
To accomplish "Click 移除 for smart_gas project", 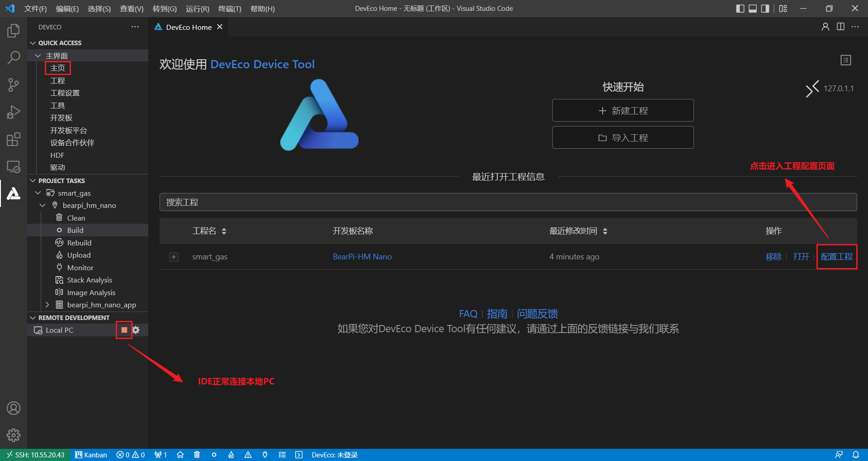I will point(774,257).
